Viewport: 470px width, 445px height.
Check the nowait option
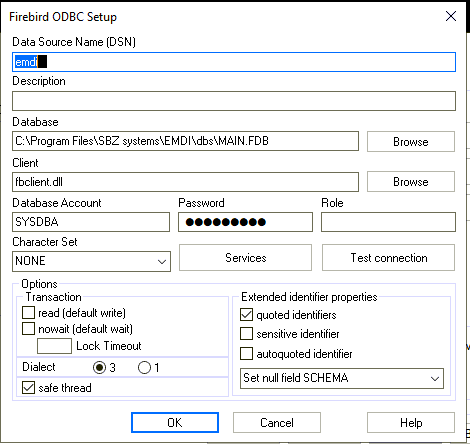pyautogui.click(x=28, y=328)
